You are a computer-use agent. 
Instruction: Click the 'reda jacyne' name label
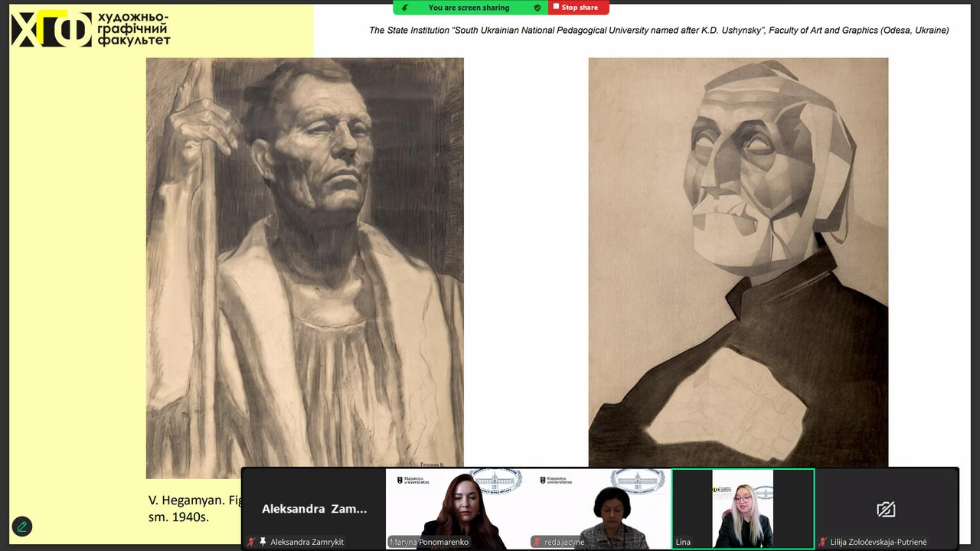(x=564, y=542)
